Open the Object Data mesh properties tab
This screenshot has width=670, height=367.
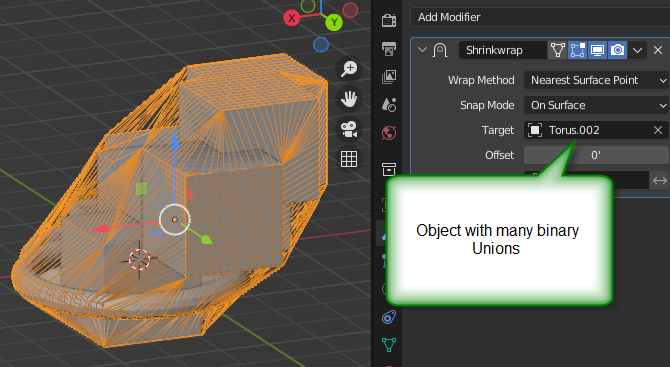pos(389,345)
